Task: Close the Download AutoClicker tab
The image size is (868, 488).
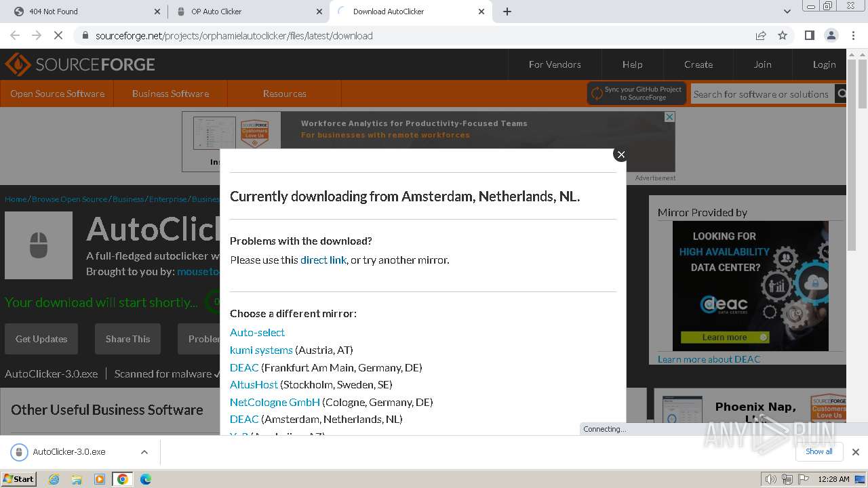Action: (481, 12)
